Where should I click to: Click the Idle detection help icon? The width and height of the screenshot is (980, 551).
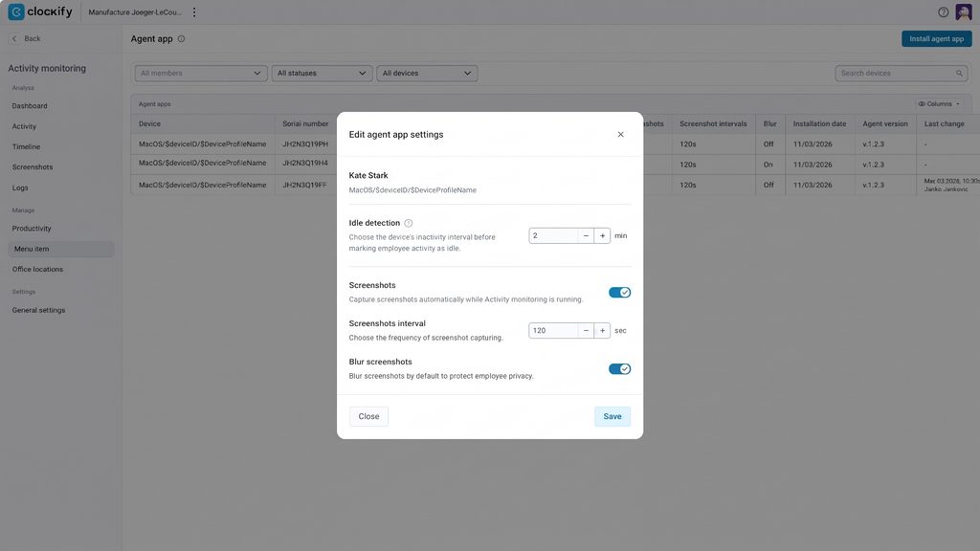coord(408,223)
